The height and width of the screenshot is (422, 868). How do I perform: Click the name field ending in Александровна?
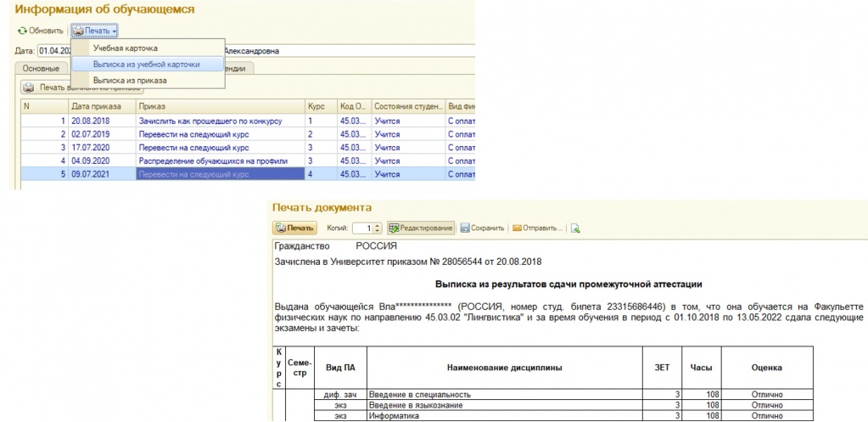point(348,51)
